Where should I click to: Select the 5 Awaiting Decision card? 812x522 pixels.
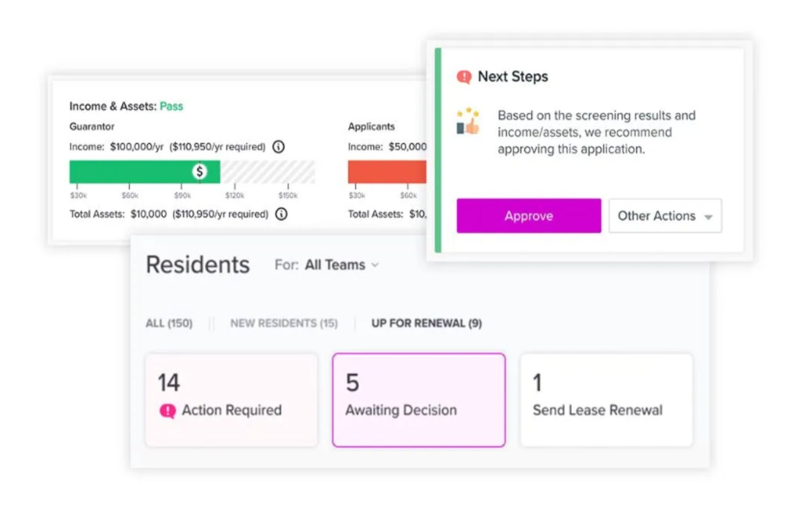(419, 400)
